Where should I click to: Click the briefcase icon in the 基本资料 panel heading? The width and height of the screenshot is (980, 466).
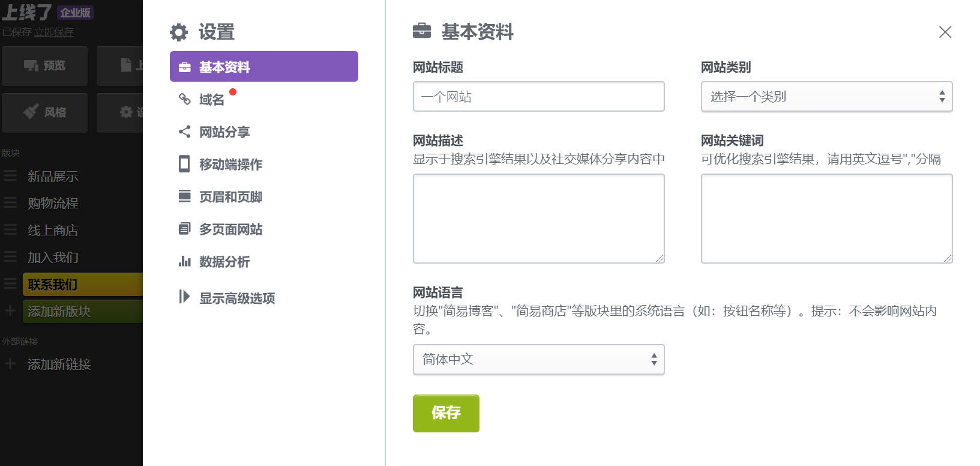[x=422, y=31]
